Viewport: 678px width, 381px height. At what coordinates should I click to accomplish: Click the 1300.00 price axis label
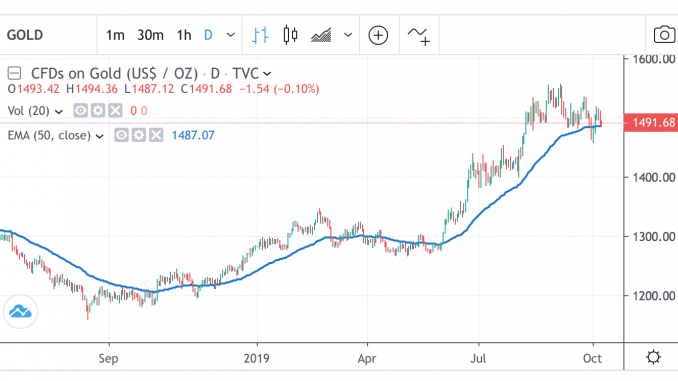click(654, 237)
